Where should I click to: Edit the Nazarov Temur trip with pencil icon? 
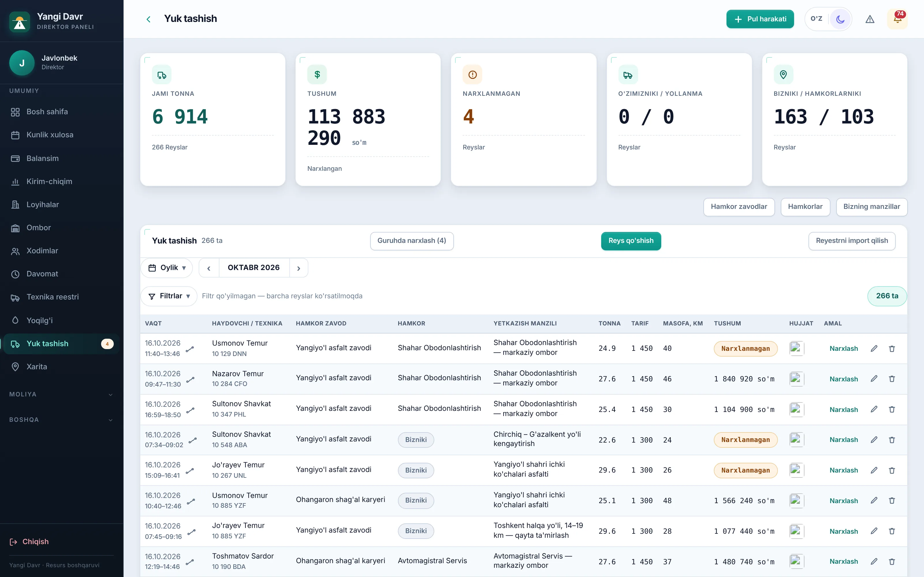(x=873, y=379)
